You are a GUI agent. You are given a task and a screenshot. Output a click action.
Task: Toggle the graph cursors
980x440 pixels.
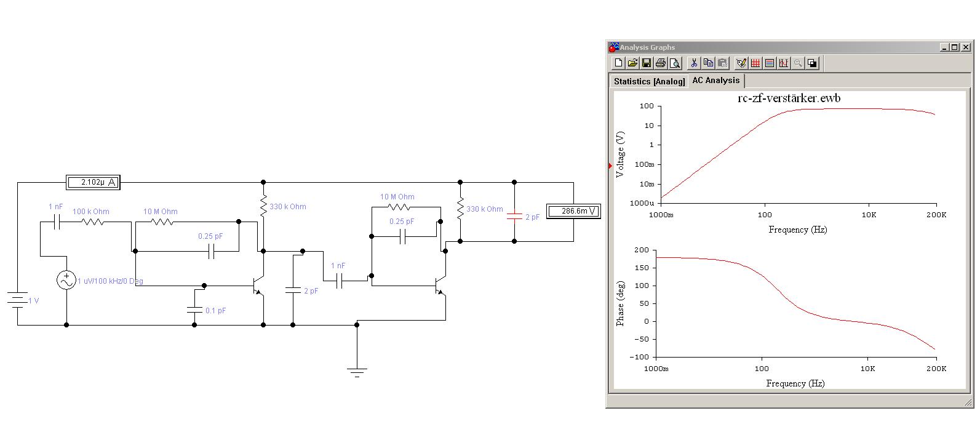[x=784, y=63]
